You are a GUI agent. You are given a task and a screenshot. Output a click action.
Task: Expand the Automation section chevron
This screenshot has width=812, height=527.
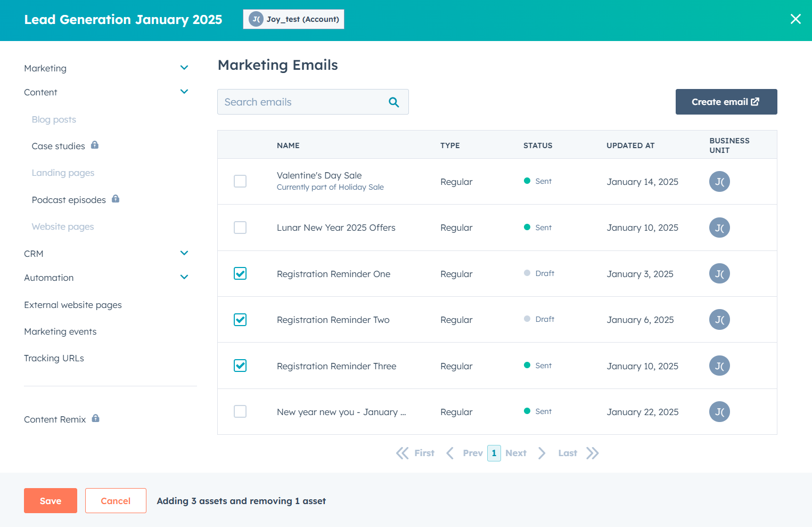(184, 277)
